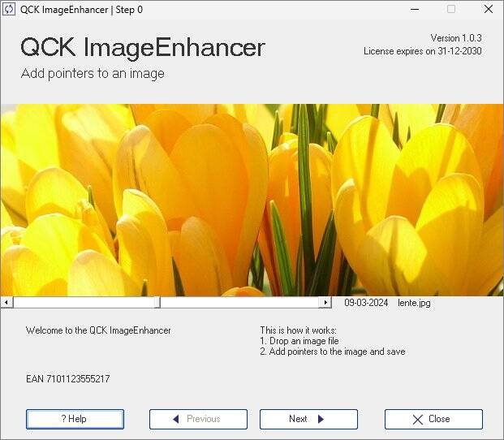
Task: Click 'Add pointers to an image' subtitle
Action: (x=93, y=74)
